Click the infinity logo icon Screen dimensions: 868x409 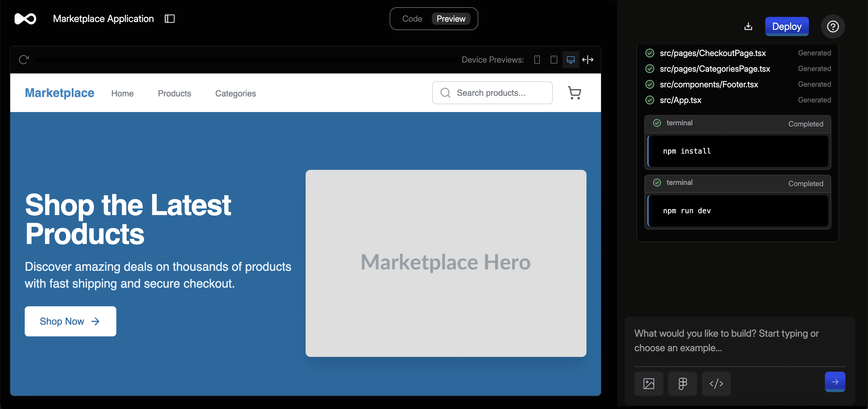pyautogui.click(x=25, y=19)
